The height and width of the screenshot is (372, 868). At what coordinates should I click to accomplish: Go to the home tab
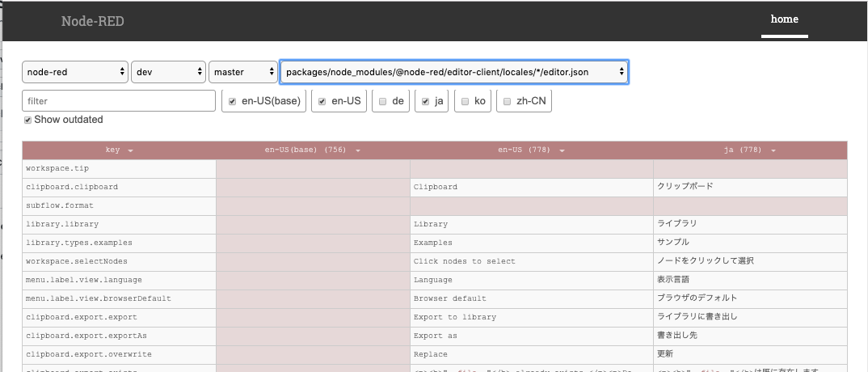click(785, 19)
